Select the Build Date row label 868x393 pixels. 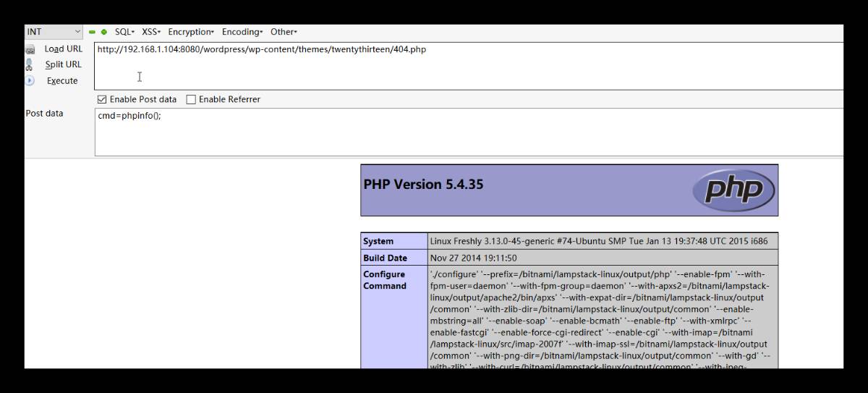[385, 258]
